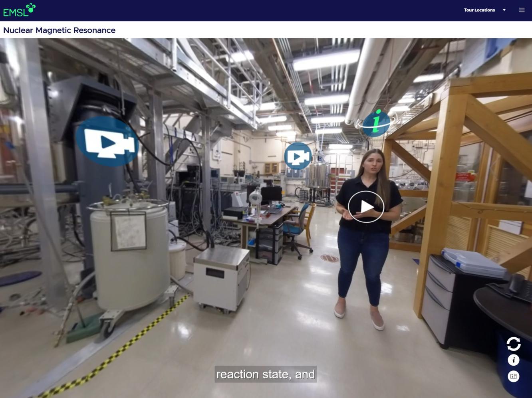Play the presenter video
The image size is (532, 398).
(x=366, y=207)
